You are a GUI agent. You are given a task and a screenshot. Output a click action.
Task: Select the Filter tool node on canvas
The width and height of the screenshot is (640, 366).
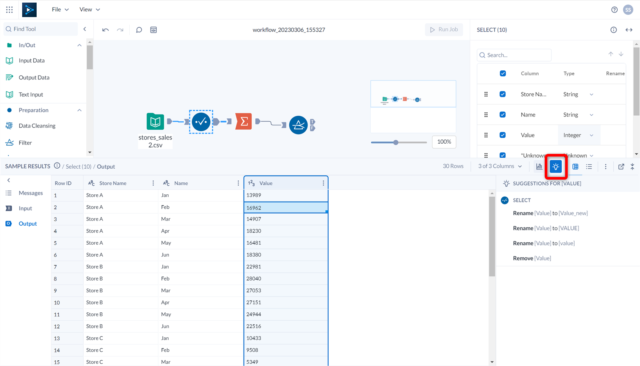point(298,125)
